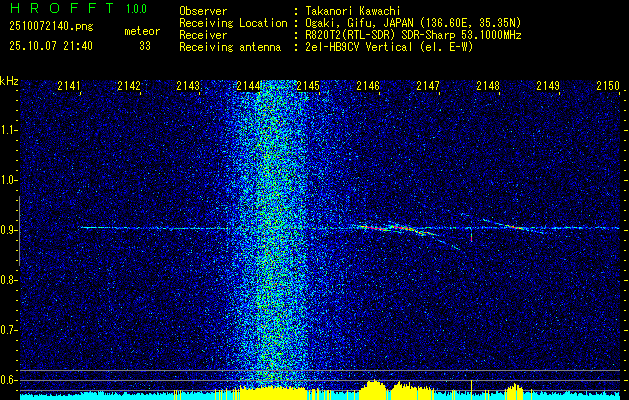Click the 2141 time marker
Screen dimensions: 629x400
(69, 86)
